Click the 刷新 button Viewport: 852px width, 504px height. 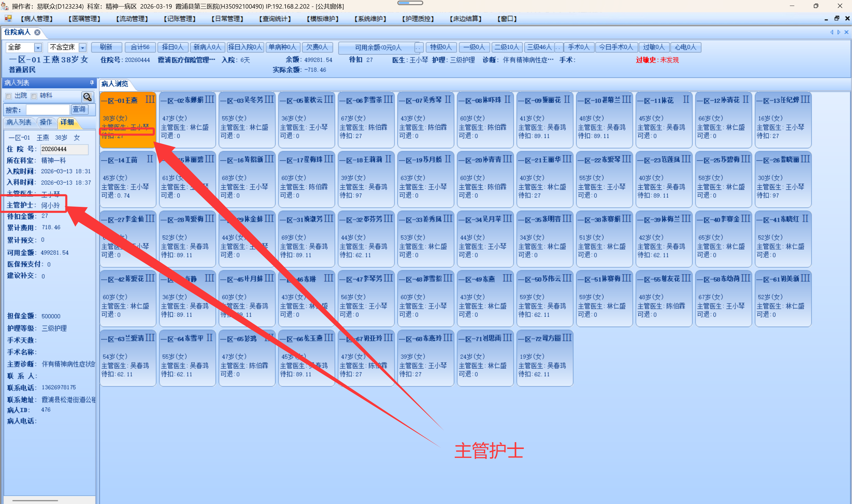coord(106,47)
